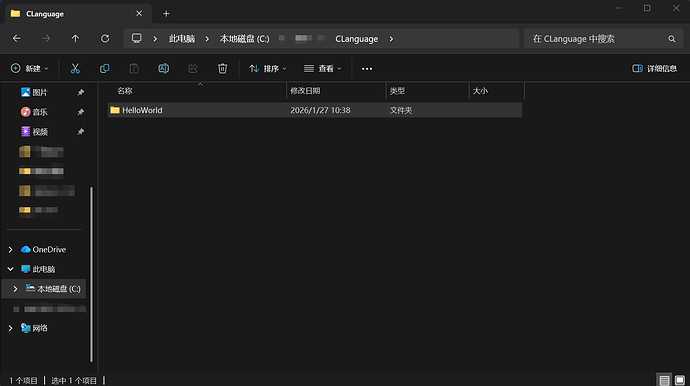Expand chevron after CLanguage in address bar
This screenshot has height=386, width=690.
click(391, 39)
